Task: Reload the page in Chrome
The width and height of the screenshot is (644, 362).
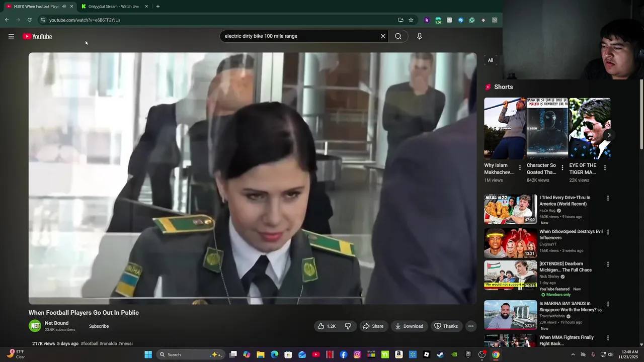Action: (x=29, y=20)
